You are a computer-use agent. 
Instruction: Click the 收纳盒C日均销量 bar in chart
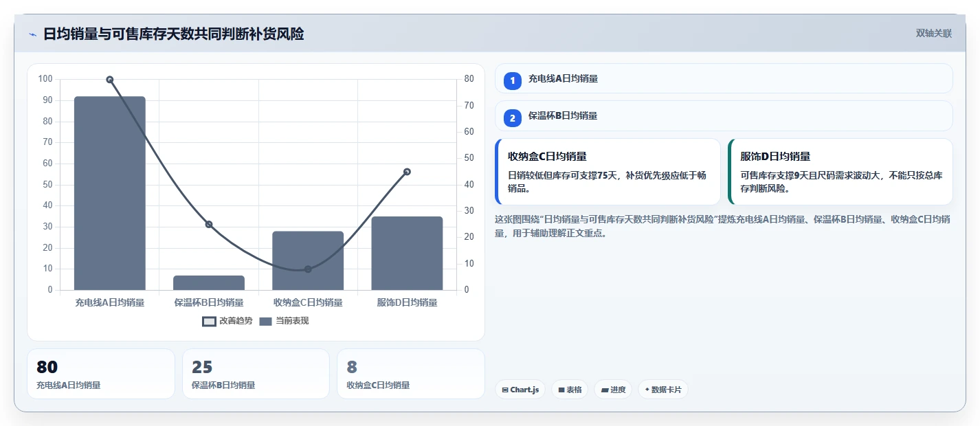pyautogui.click(x=308, y=260)
